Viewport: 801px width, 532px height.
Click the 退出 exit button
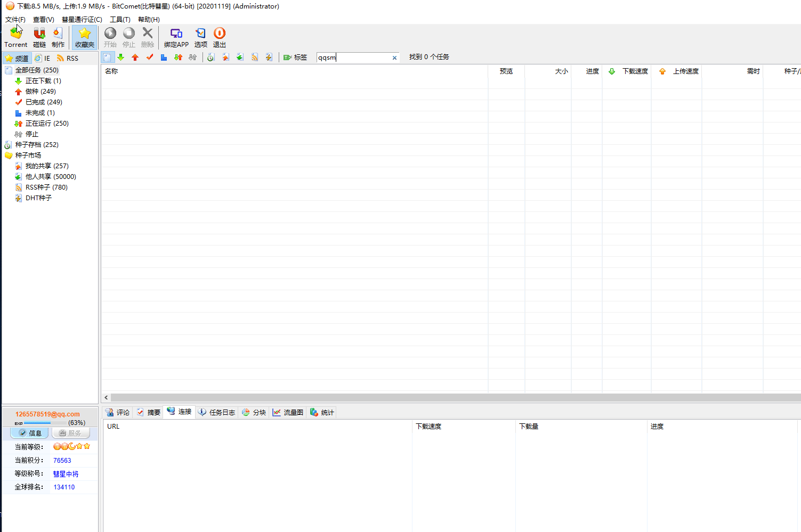click(x=220, y=37)
